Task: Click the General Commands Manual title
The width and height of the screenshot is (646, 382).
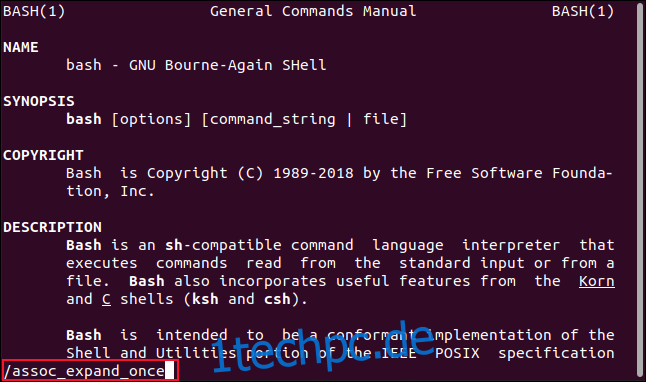Action: tap(313, 11)
